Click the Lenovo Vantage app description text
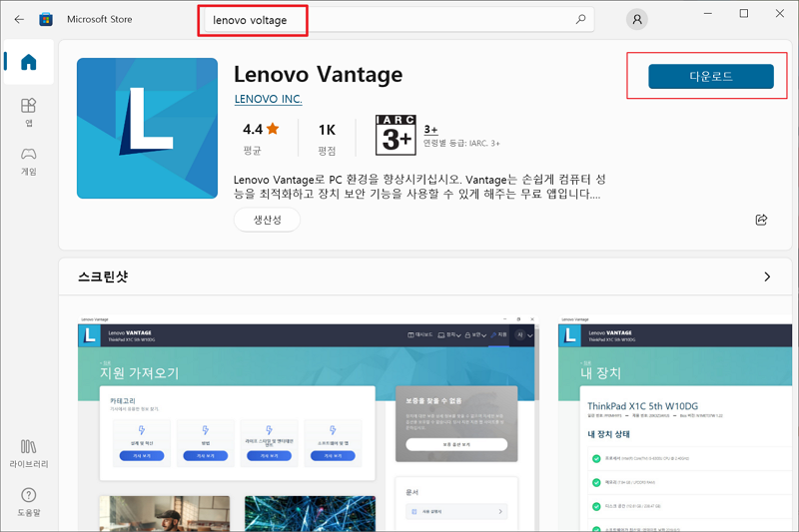 click(419, 187)
